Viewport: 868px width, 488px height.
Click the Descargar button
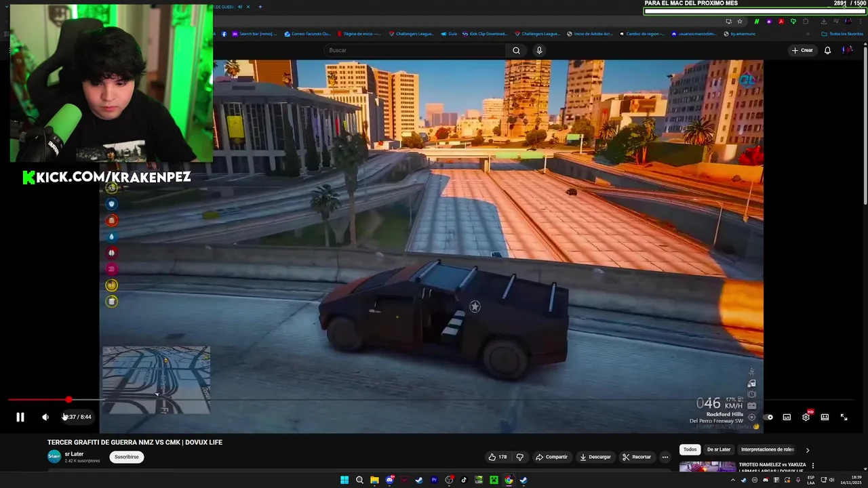[x=595, y=457]
